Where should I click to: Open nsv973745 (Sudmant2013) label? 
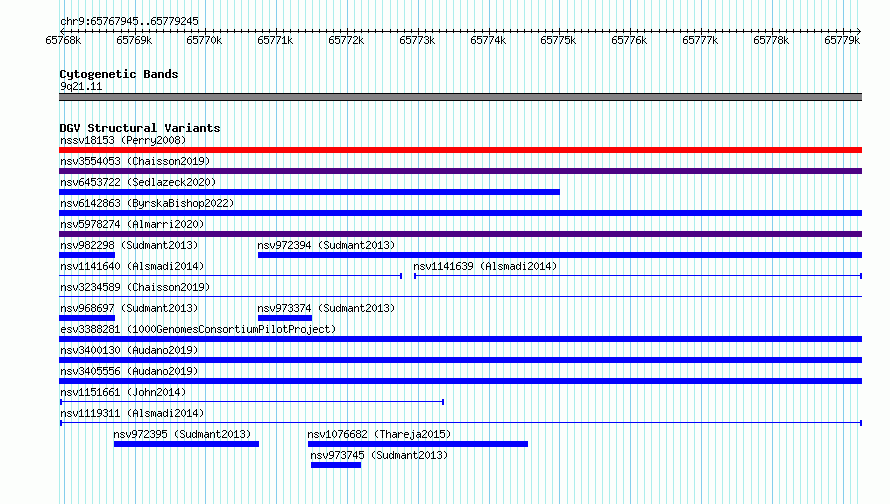point(379,455)
